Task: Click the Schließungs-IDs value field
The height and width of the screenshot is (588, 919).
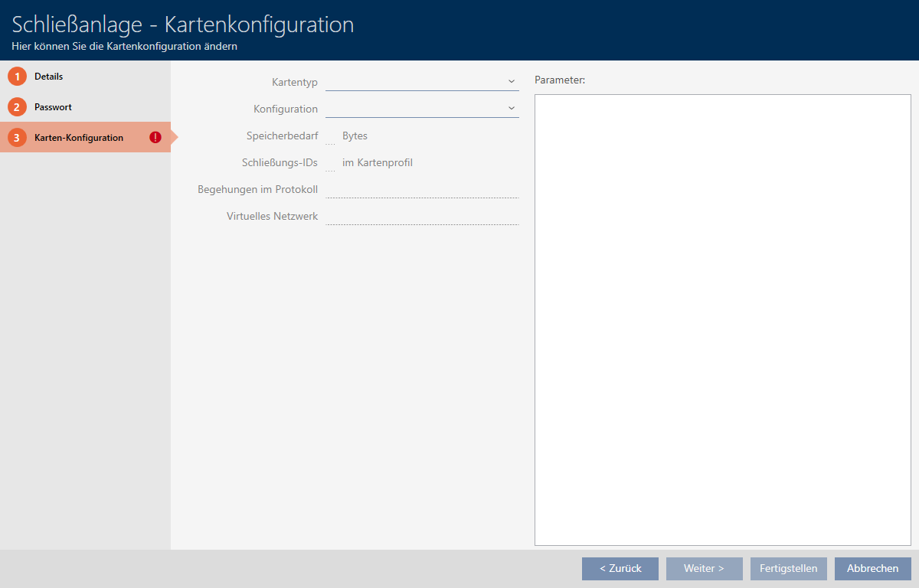Action: (x=330, y=163)
